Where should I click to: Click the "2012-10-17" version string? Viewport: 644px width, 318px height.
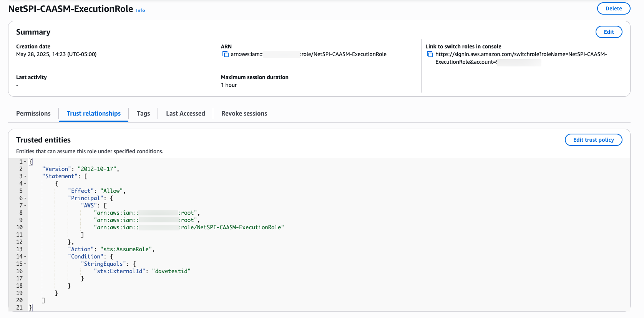pos(97,169)
